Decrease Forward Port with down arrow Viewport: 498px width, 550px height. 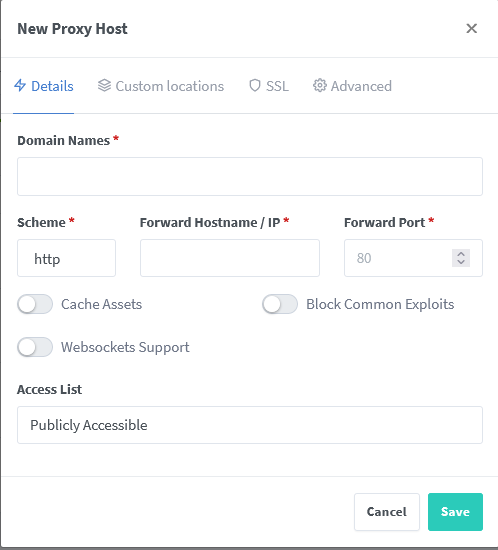tap(461, 262)
